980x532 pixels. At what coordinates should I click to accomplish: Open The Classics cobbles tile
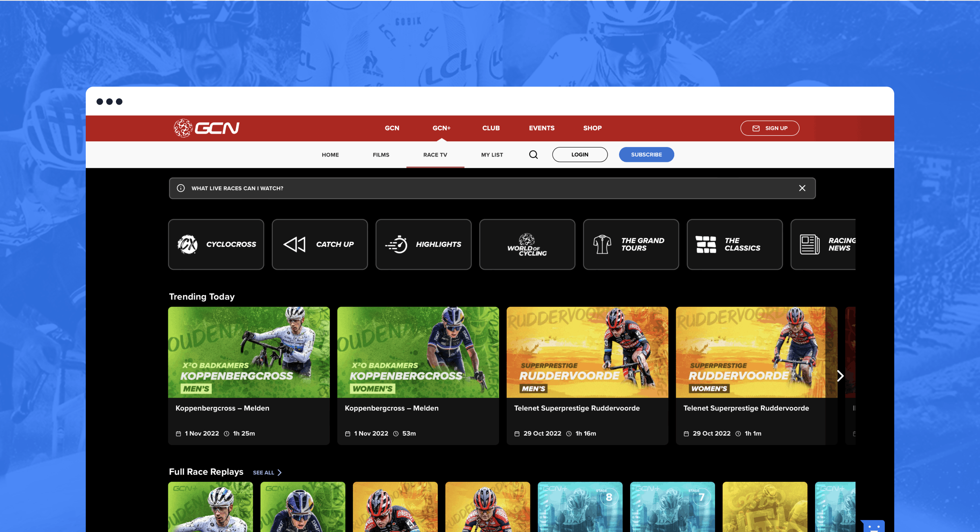[735, 244]
